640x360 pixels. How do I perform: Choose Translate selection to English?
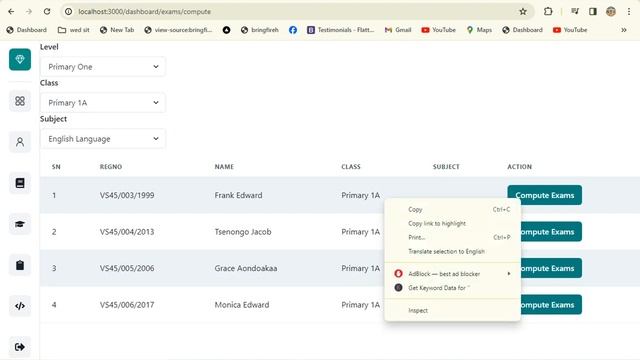click(452, 251)
